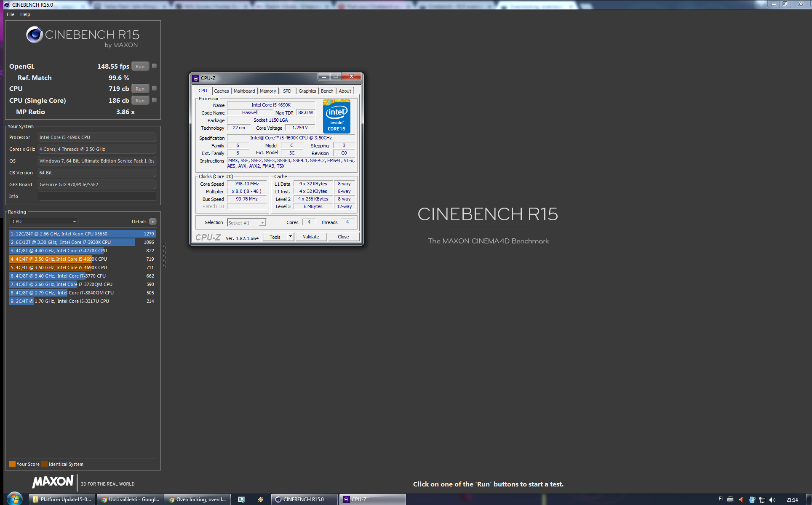Activate CINEBENCH R15.0 taskbar button
The height and width of the screenshot is (505, 812).
[x=304, y=500]
